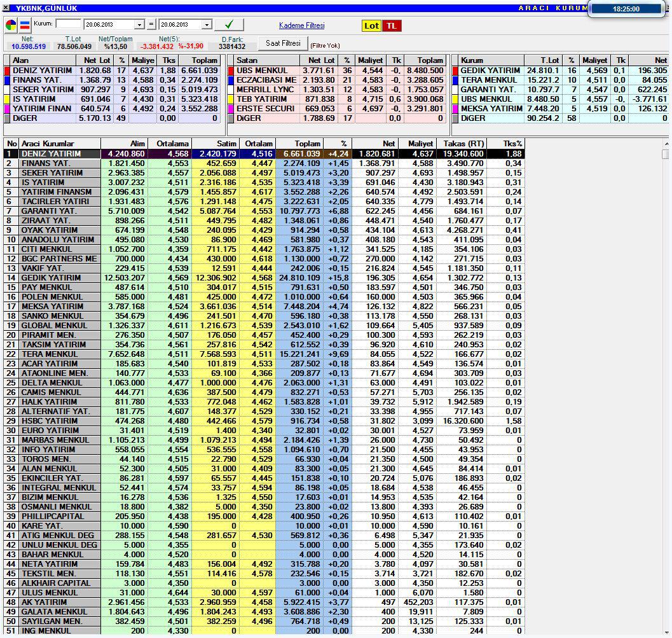The image size is (672, 638).
Task: Click yellow swatch beside IS YATIRIM in Alan
Action: pos(7,99)
